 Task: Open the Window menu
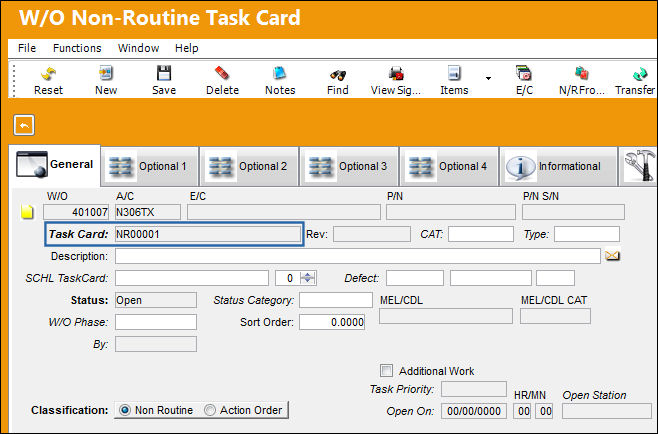[138, 48]
